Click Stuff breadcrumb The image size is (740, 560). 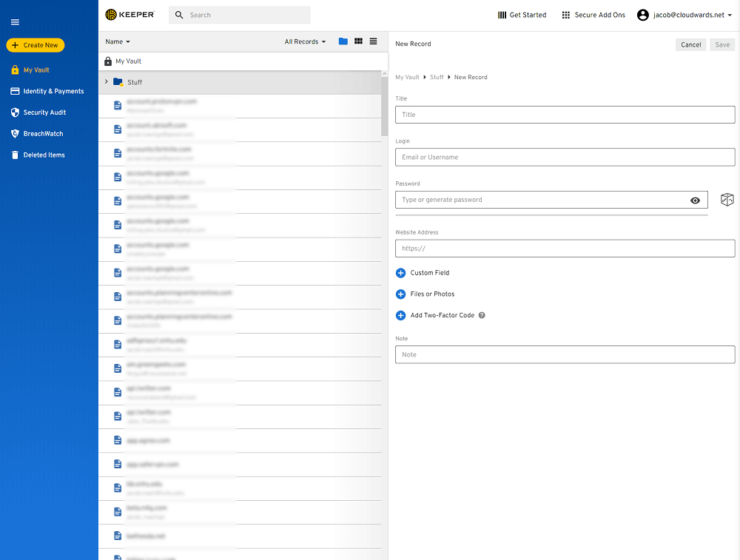(x=437, y=78)
